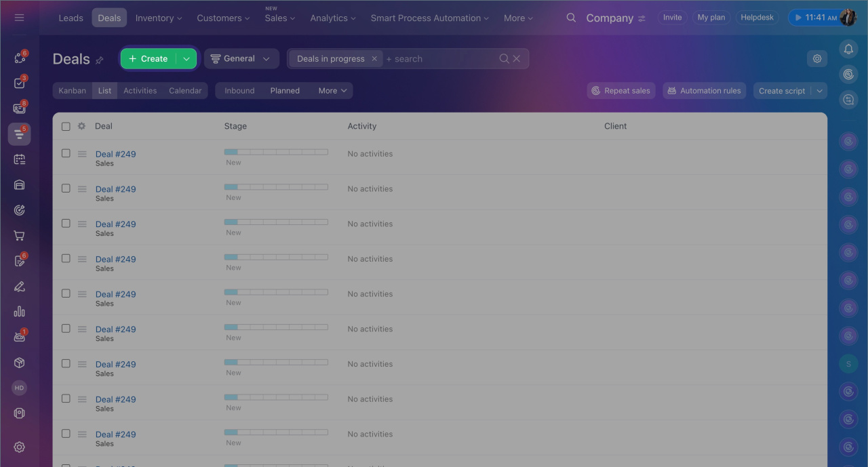Remove the 'Deals in progress' filter chip

click(374, 59)
